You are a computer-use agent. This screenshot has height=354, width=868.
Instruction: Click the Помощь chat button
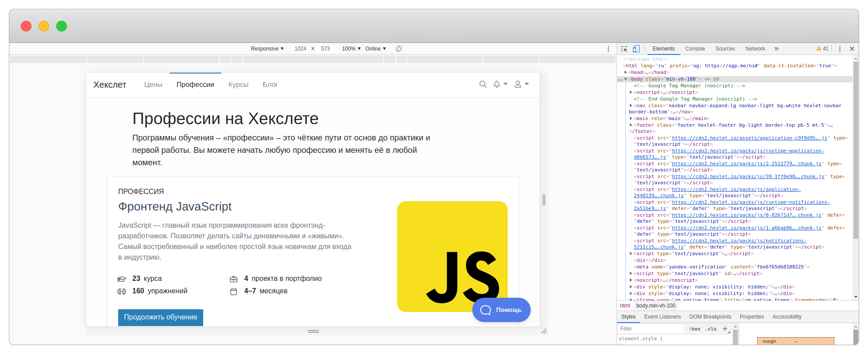pyautogui.click(x=501, y=310)
